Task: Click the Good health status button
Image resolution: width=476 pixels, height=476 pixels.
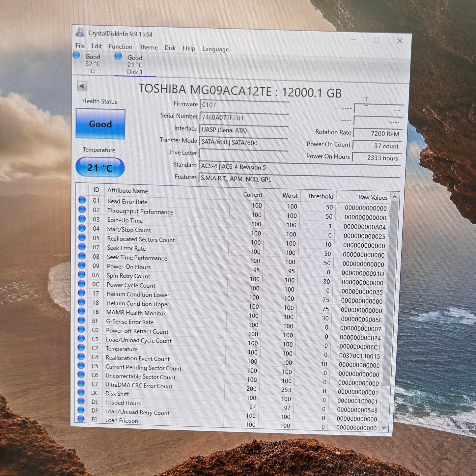Action: [x=100, y=124]
